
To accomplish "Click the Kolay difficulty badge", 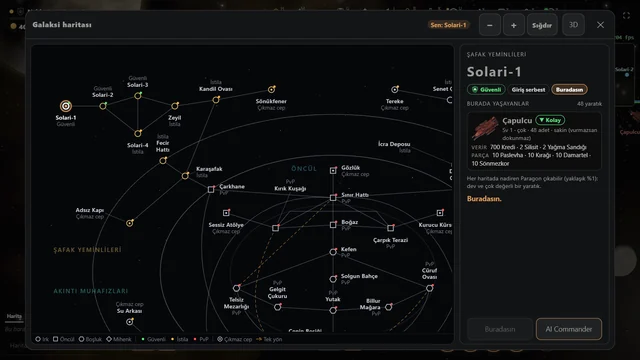I will (x=550, y=120).
